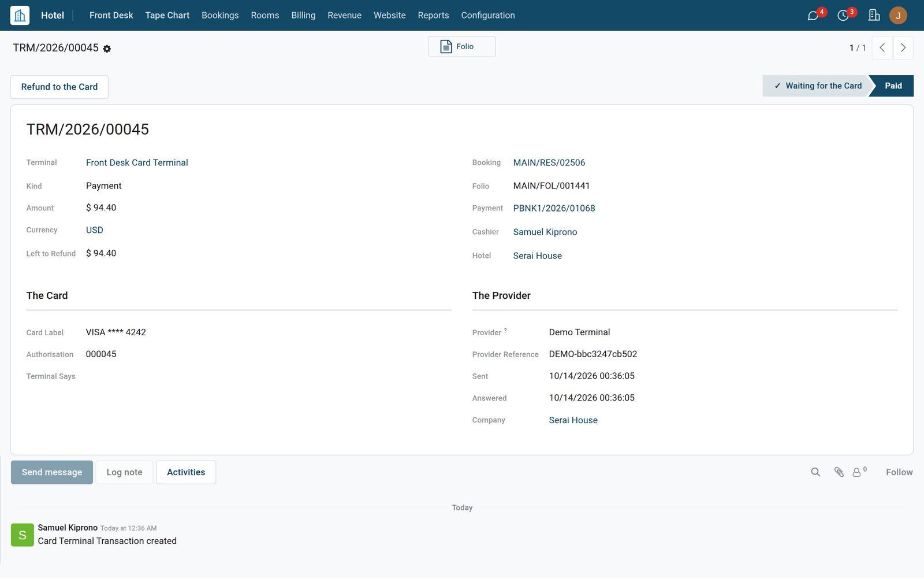Open the Bookings menu
Screen dimensions: 924x578
coord(220,16)
